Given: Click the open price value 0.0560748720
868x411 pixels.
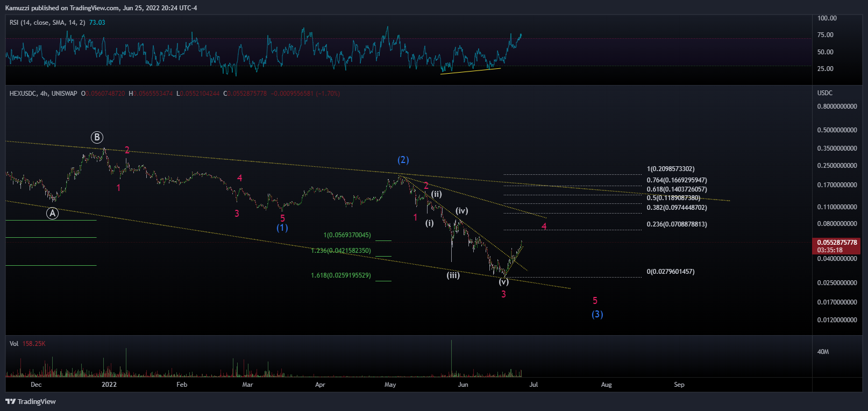Looking at the screenshot, I should (x=105, y=94).
